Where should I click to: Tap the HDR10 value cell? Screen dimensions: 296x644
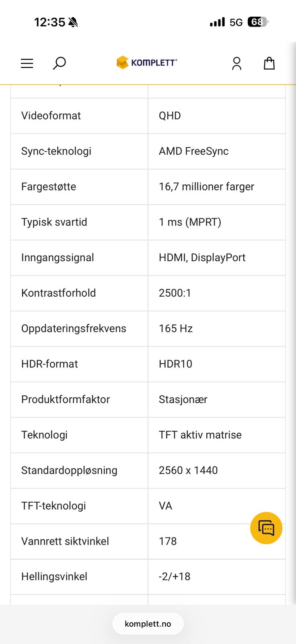[x=175, y=364]
